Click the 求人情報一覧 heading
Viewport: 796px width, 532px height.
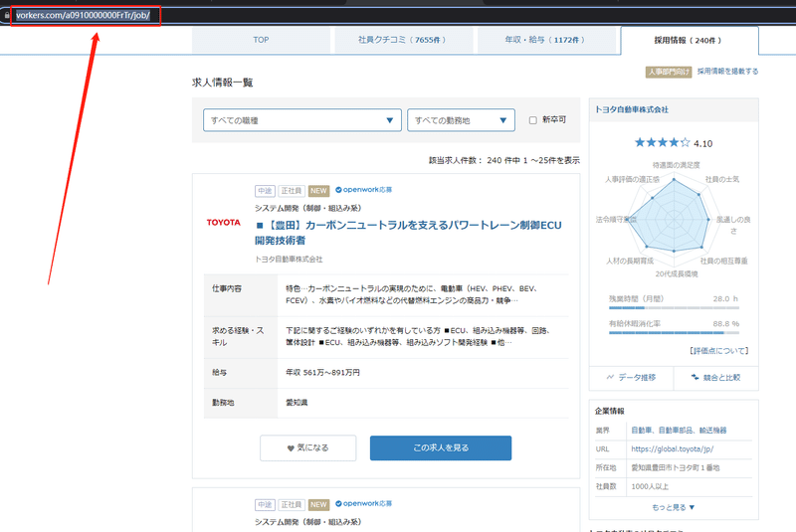pyautogui.click(x=222, y=83)
